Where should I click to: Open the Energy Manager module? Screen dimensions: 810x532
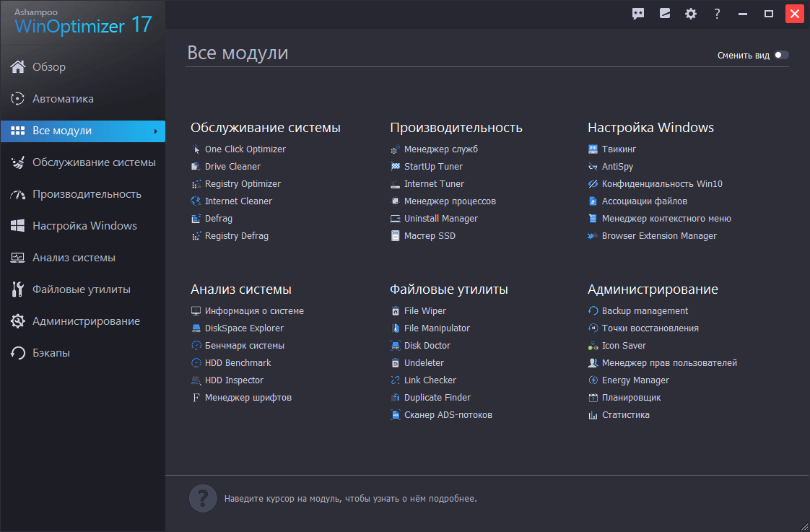click(x=629, y=380)
